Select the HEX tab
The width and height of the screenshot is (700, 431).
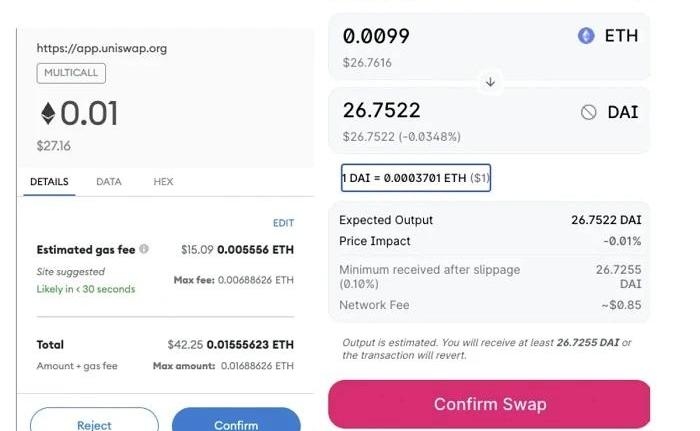[163, 182]
